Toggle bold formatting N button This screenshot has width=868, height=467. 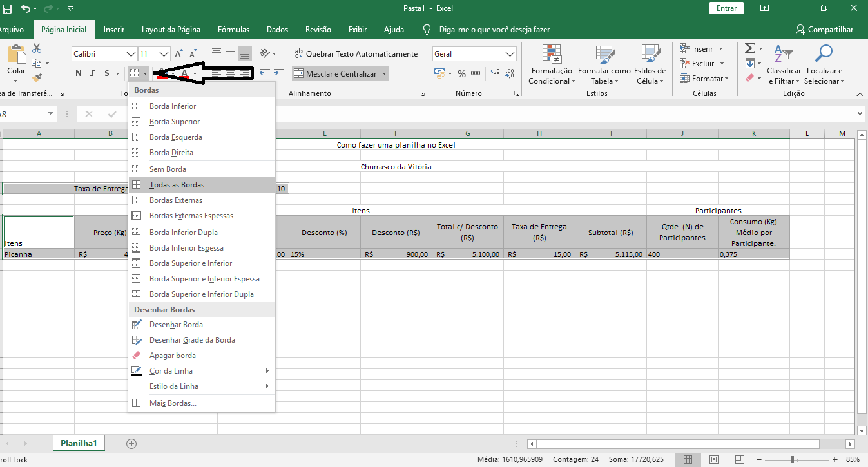[79, 73]
